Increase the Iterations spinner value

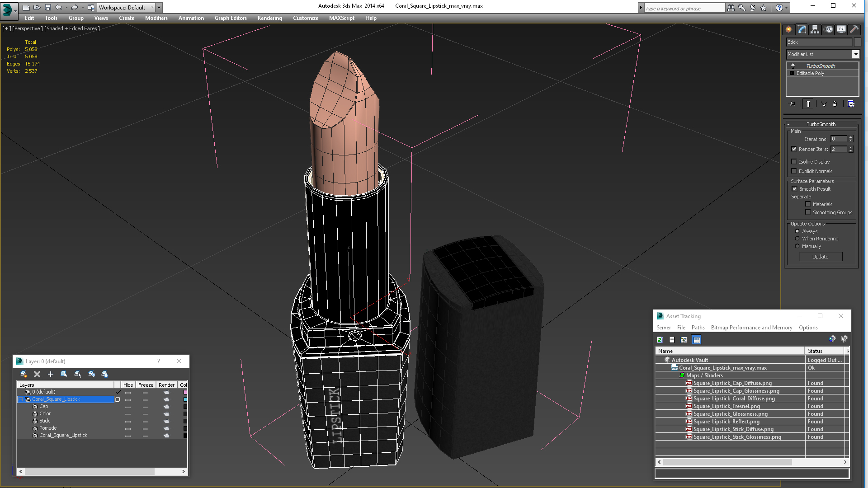click(x=850, y=137)
